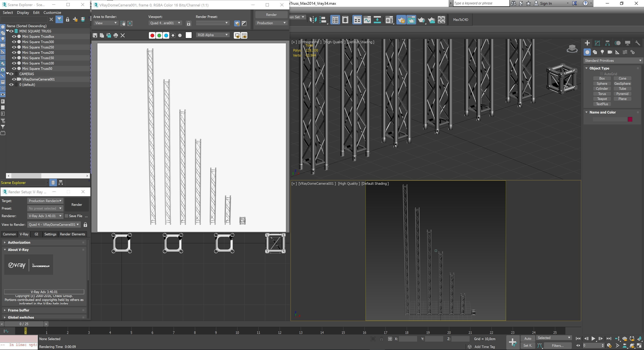This screenshot has width=644, height=350.
Task: Select the Lights category in Create panel
Action: point(602,52)
